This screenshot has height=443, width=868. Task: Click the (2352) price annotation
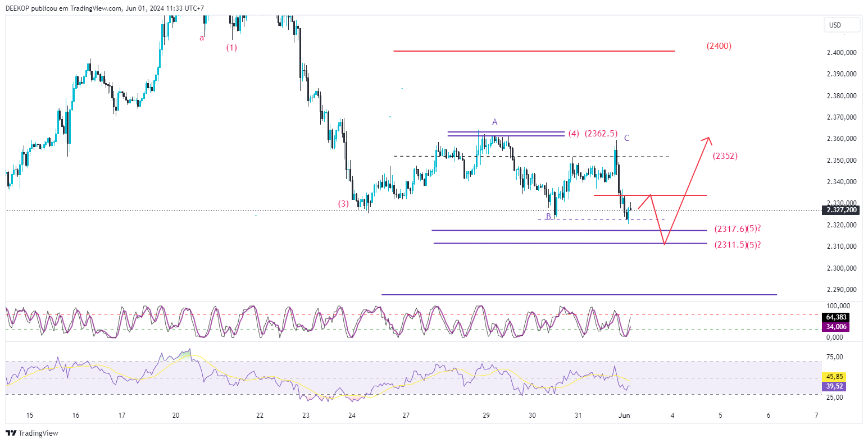coord(725,156)
